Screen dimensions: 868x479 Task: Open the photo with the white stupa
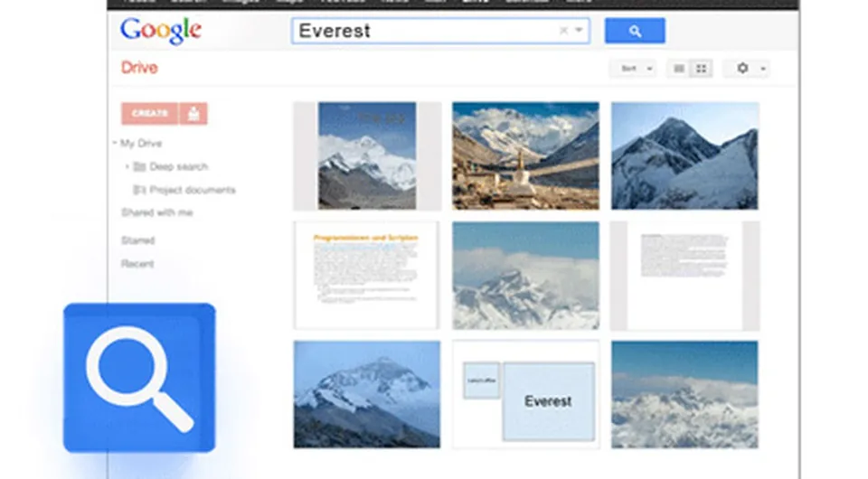click(525, 156)
